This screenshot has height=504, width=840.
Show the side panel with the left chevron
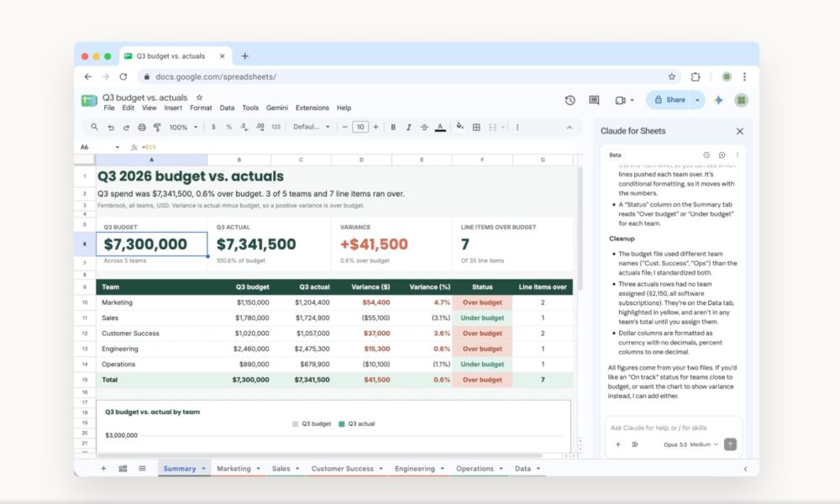pos(745,470)
